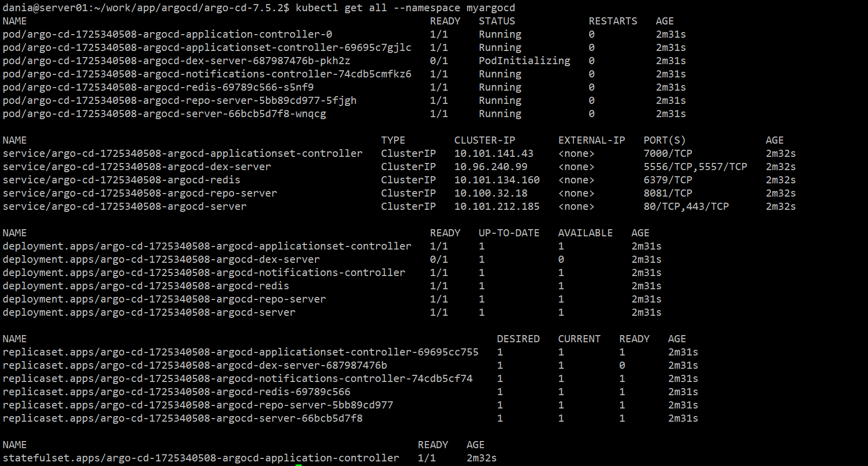Click the PodInitializing status text

click(x=524, y=61)
